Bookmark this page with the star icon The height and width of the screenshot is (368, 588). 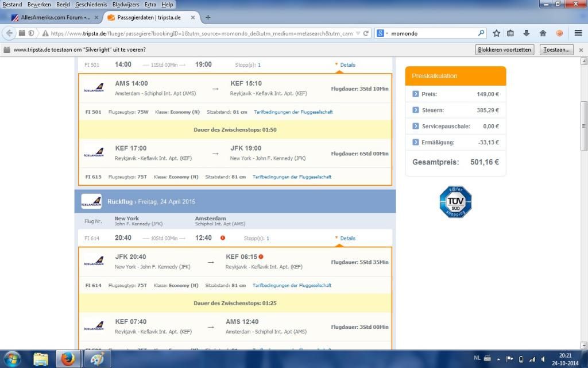click(497, 33)
